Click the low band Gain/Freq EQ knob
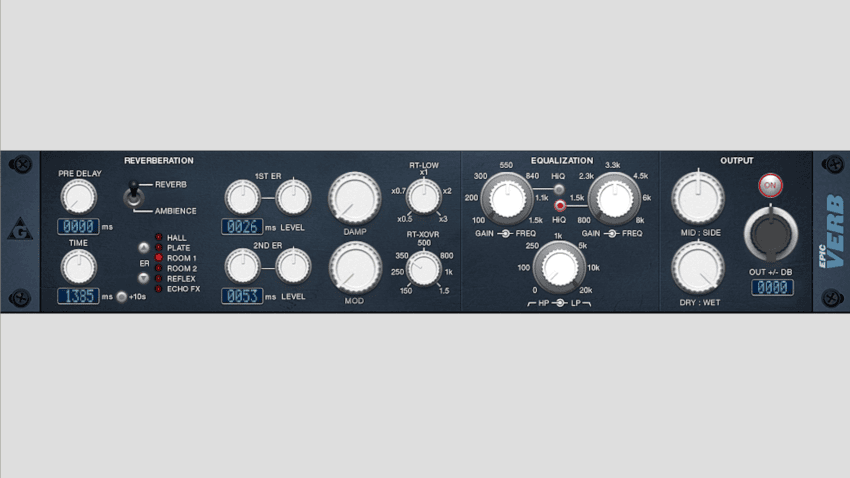The height and width of the screenshot is (478, 850). (507, 199)
